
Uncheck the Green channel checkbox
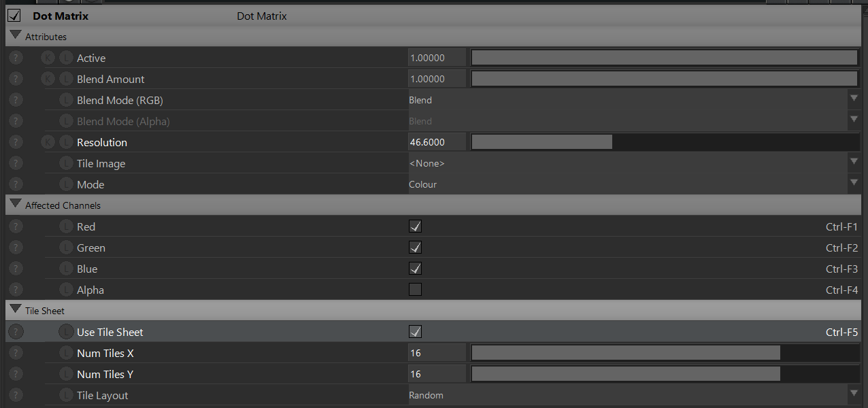[415, 248]
